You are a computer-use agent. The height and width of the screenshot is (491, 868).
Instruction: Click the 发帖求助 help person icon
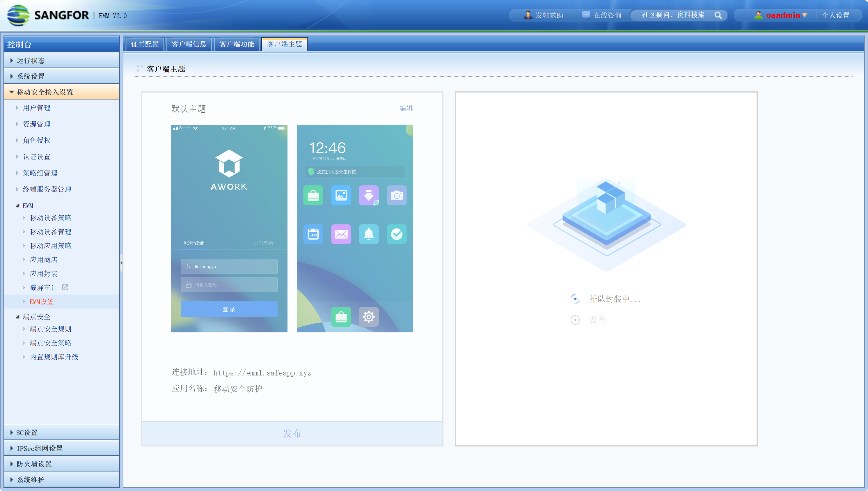527,15
